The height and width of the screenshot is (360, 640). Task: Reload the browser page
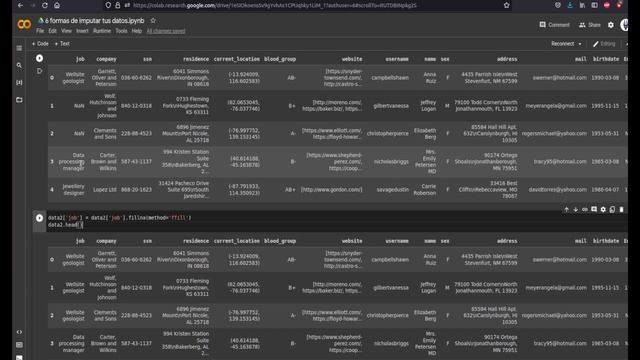coord(45,5)
